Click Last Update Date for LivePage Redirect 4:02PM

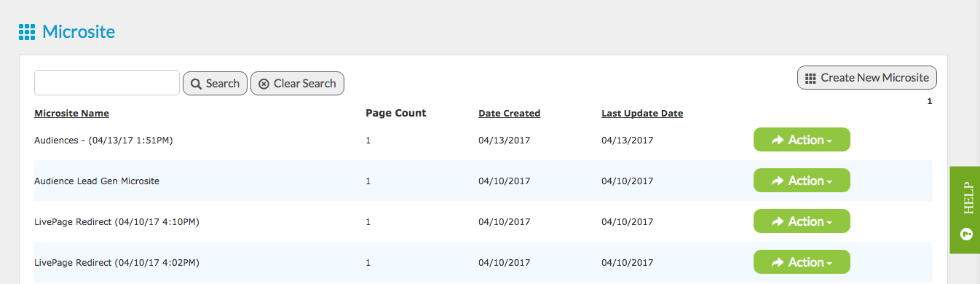click(x=628, y=263)
